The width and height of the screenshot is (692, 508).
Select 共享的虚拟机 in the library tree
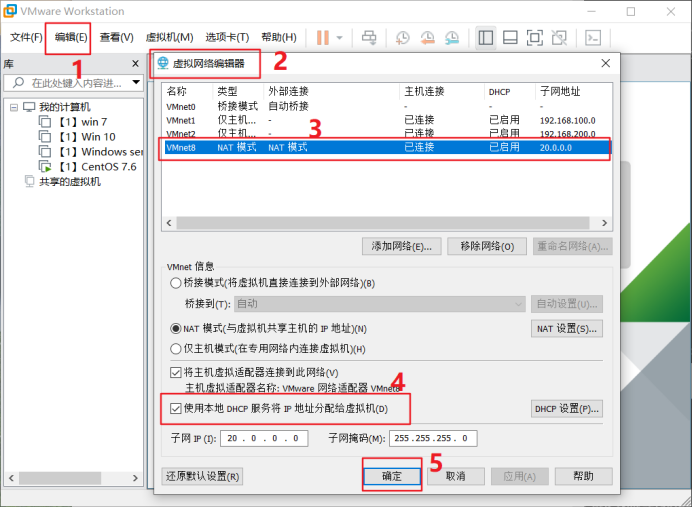point(70,181)
